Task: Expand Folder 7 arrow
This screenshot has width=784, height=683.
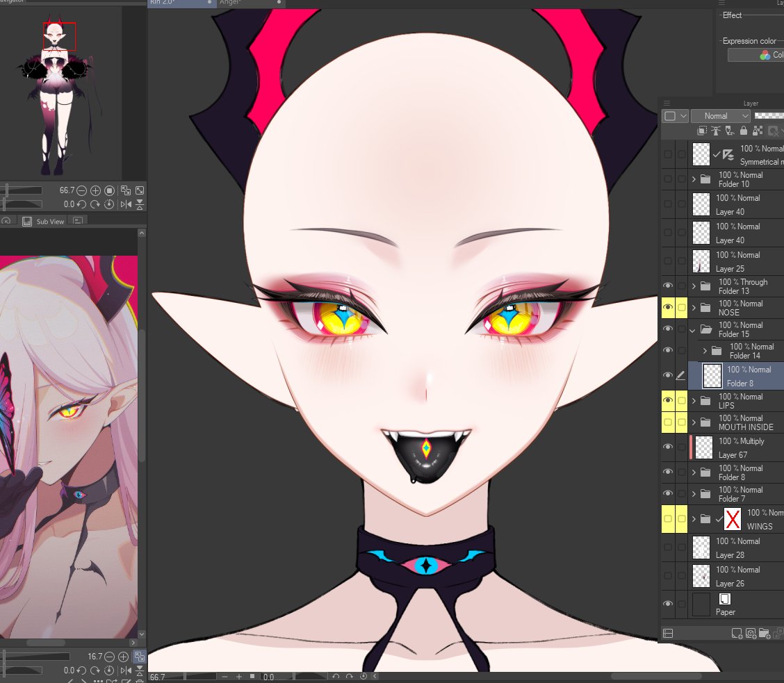Action: 694,494
